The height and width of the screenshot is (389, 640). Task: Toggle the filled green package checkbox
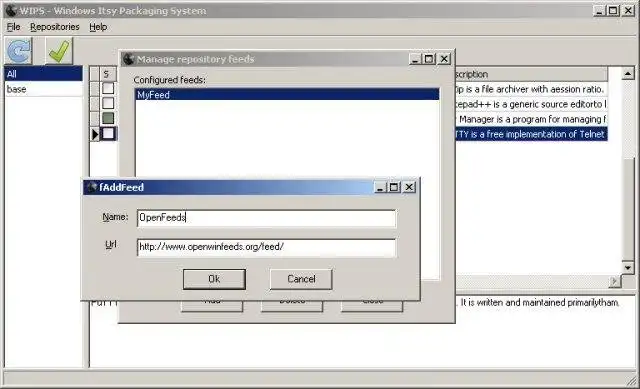click(x=108, y=118)
